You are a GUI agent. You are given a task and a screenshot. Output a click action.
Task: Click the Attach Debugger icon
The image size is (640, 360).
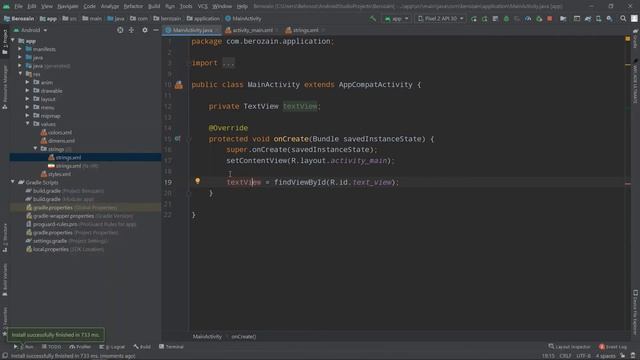click(539, 19)
